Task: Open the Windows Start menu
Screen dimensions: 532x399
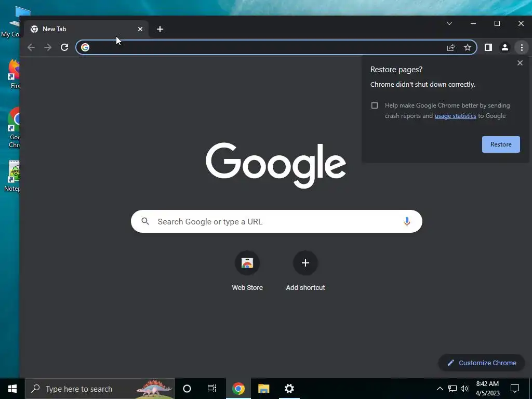Action: coord(12,389)
